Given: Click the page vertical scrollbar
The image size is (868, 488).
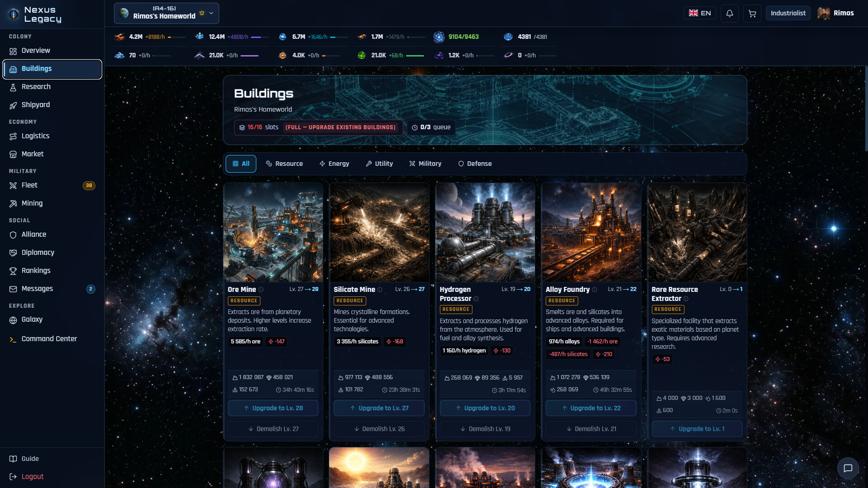Looking at the screenshot, I should click(x=866, y=108).
